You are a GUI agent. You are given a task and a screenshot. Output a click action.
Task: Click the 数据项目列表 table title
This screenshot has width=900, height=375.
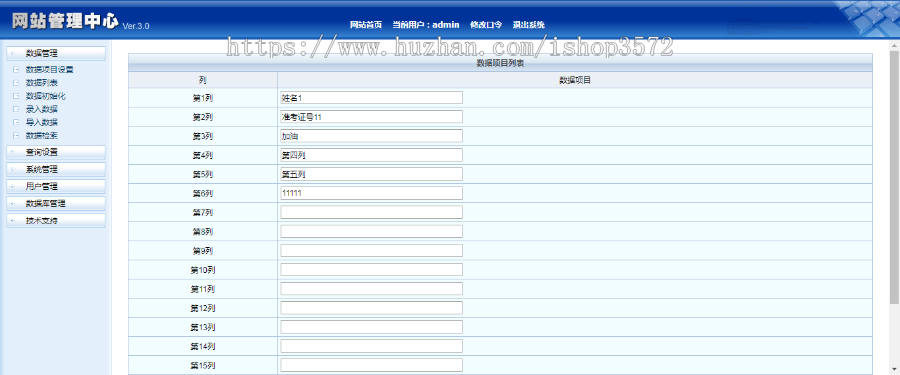tap(500, 63)
